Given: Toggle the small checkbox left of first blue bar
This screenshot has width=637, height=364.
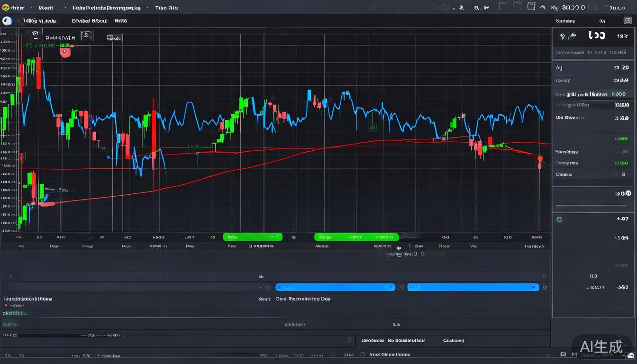Looking at the screenshot, I should [268, 287].
